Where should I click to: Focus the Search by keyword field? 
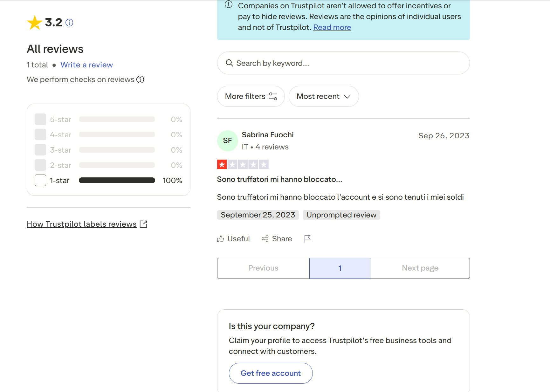(343, 63)
